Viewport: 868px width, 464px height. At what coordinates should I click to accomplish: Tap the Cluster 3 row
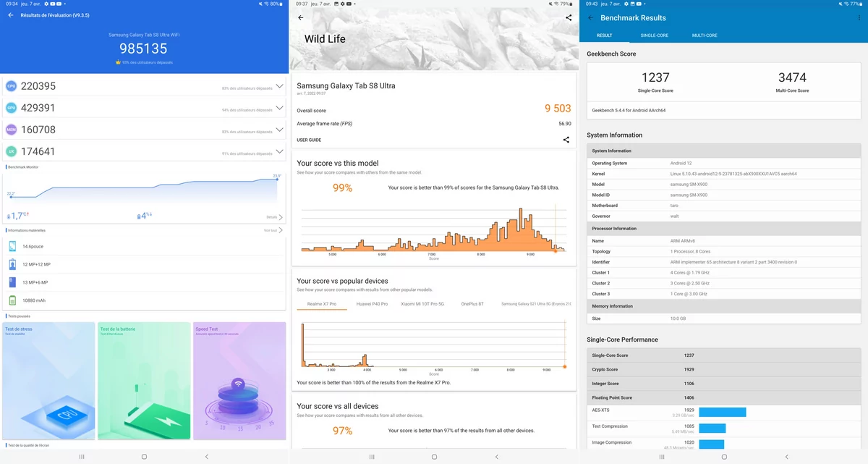724,293
